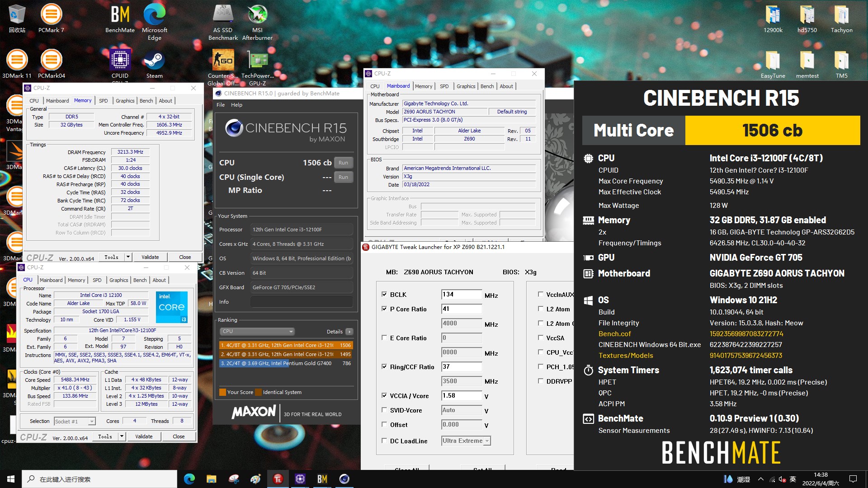Open the Recycle Bin icon

[x=17, y=19]
